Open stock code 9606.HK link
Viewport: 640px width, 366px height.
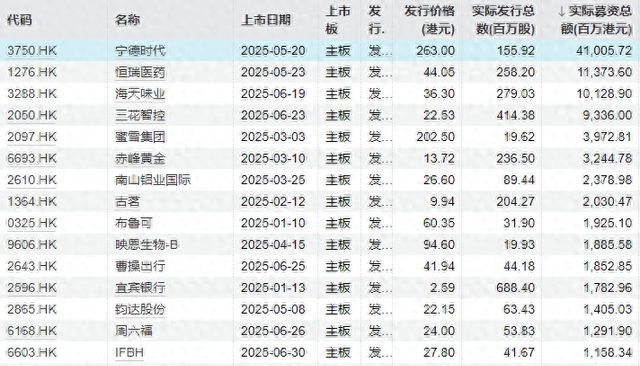click(32, 245)
